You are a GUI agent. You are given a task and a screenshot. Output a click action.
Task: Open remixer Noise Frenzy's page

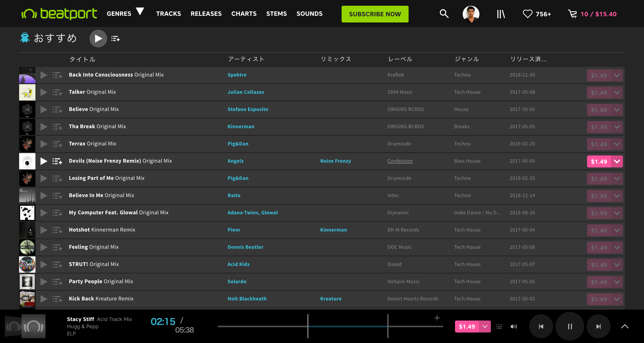click(x=335, y=161)
